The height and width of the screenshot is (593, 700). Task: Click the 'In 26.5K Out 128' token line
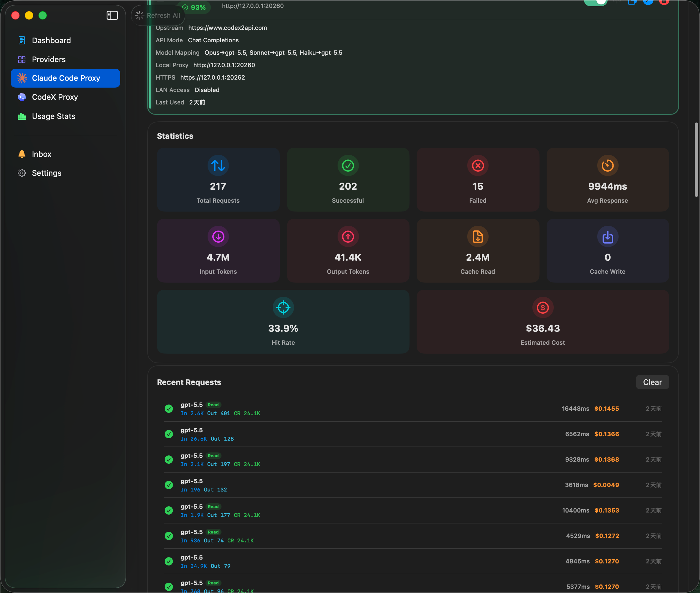[207, 439]
